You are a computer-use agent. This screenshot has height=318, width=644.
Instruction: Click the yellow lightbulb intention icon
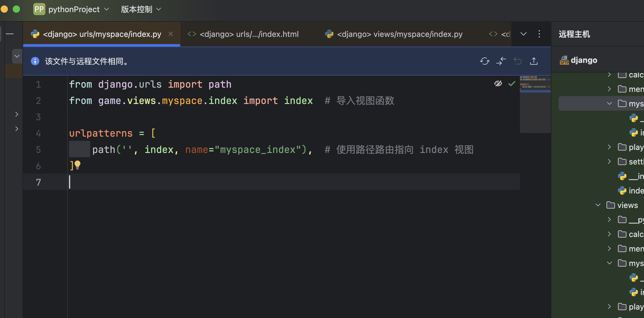point(77,165)
